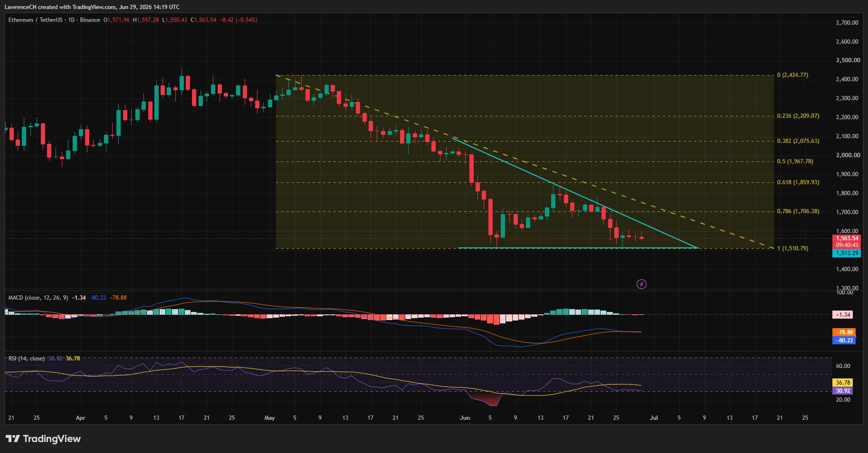The image size is (868, 453).
Task: Click the 1,800.00 price axis label
Action: (x=847, y=193)
